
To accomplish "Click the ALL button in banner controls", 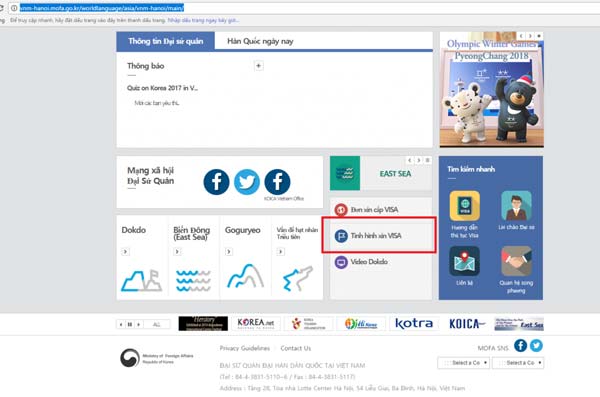I will (x=157, y=324).
